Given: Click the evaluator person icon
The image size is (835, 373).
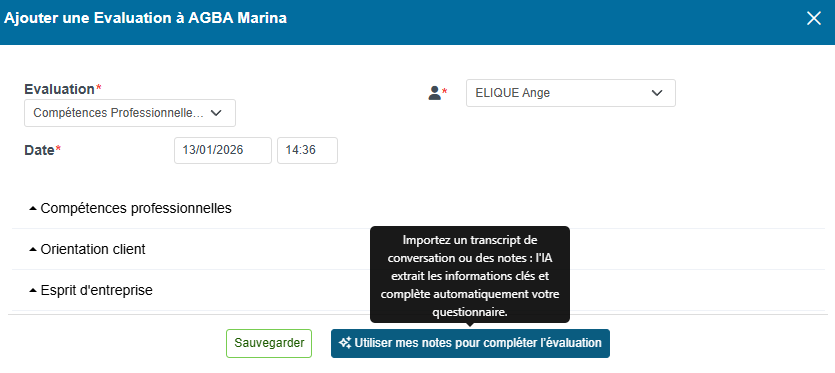Looking at the screenshot, I should click(x=435, y=93).
